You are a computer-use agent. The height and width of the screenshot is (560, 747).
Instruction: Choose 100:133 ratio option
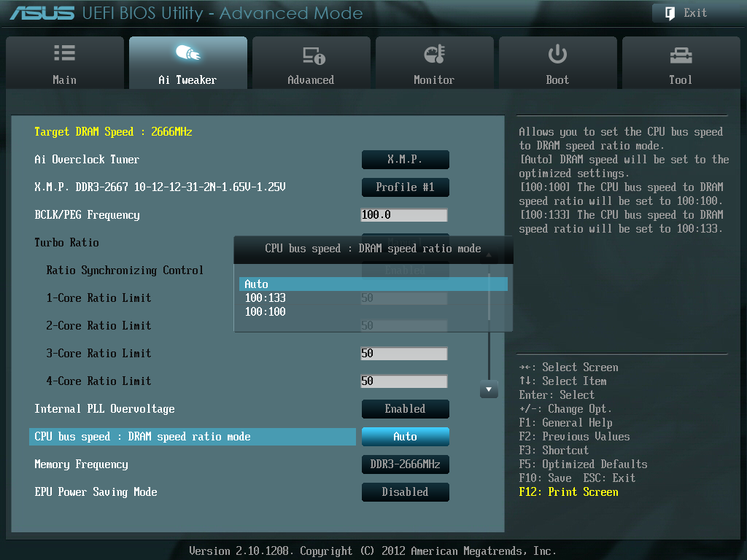coord(266,298)
